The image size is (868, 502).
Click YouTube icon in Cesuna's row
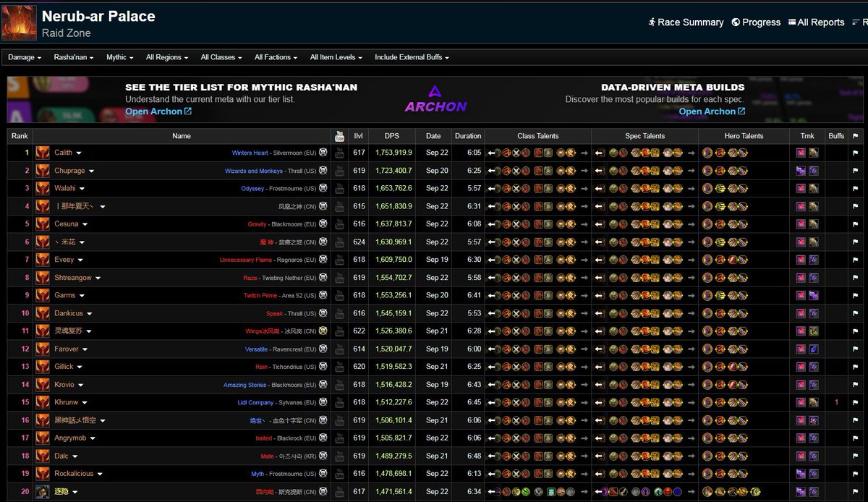tap(340, 224)
